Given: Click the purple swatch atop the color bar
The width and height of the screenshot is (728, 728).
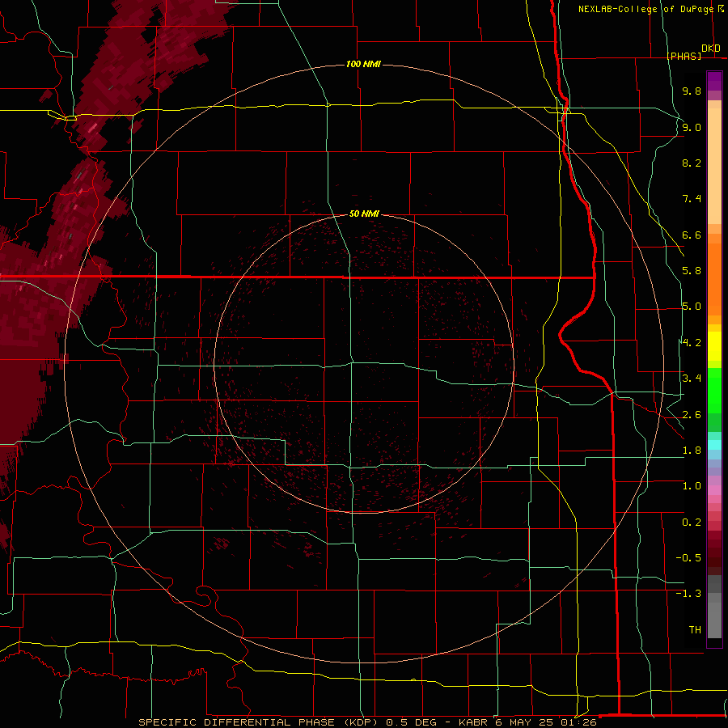Looking at the screenshot, I should pos(714,81).
